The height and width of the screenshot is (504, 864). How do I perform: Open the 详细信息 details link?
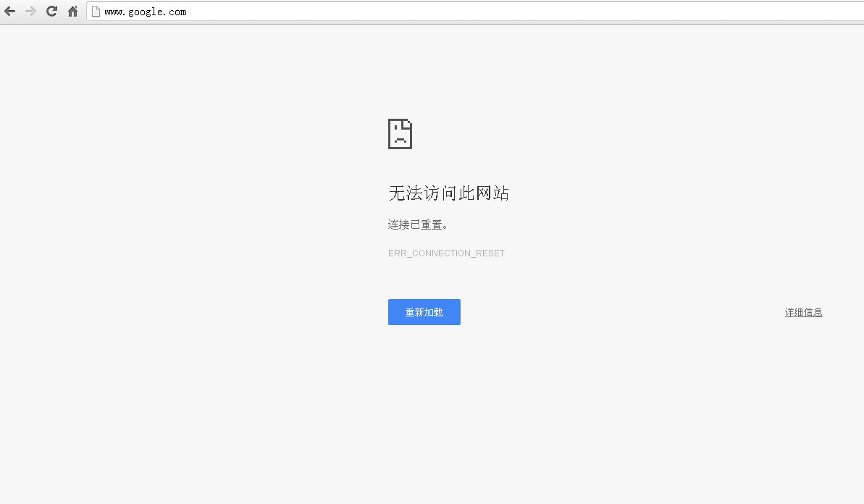pos(803,312)
